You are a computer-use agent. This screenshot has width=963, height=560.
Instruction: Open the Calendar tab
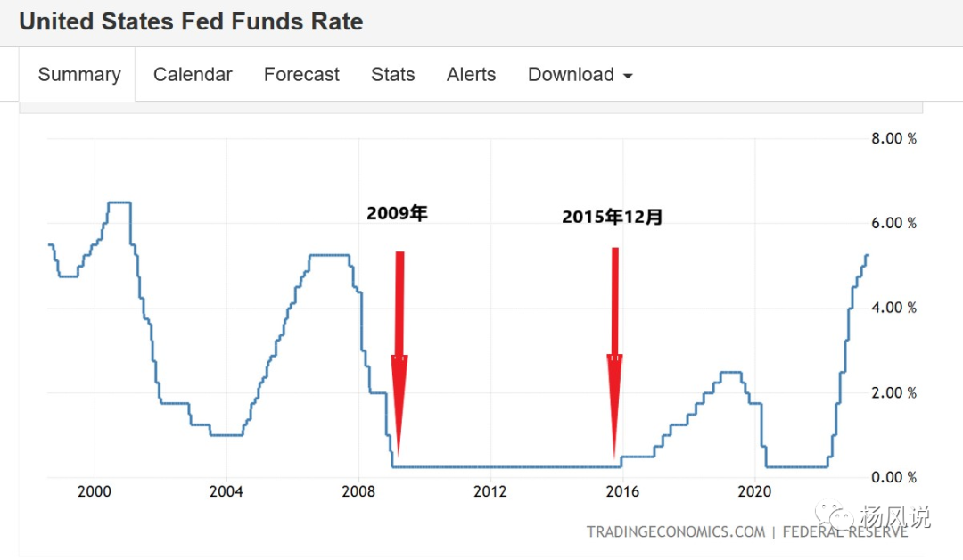(x=193, y=75)
